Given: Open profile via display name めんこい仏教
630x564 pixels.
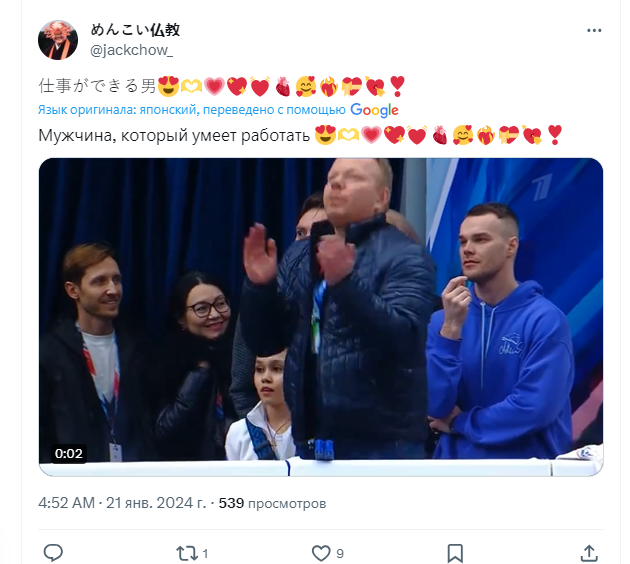Looking at the screenshot, I should [x=135, y=30].
